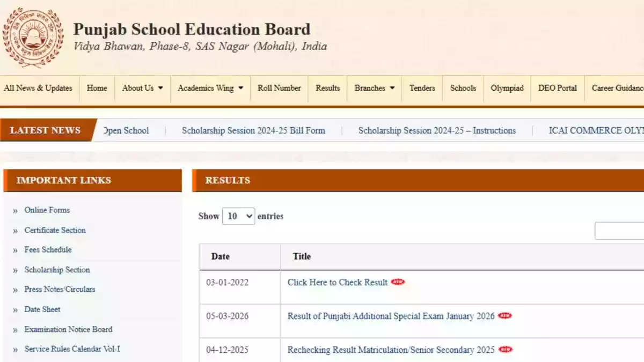Click the RESULTS panel header
Image resolution: width=644 pixels, height=362 pixels.
pyautogui.click(x=418, y=181)
